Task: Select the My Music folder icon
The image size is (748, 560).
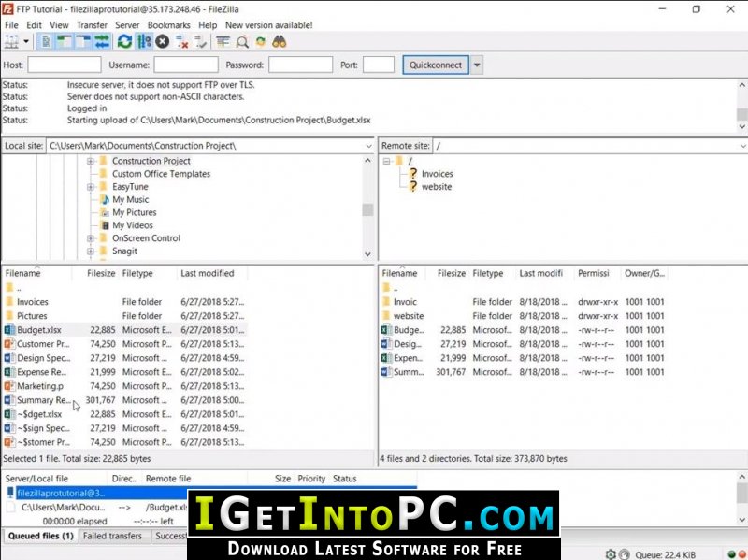Action: click(105, 200)
